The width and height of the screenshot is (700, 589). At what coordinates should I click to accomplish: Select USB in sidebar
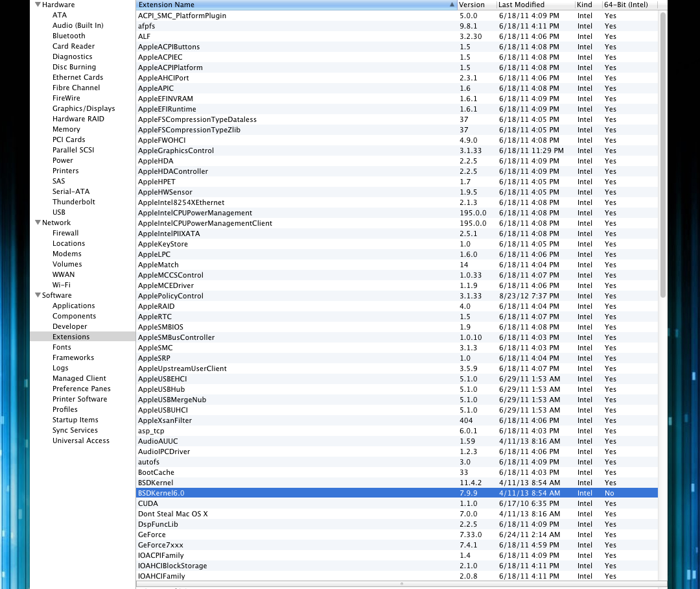(59, 212)
